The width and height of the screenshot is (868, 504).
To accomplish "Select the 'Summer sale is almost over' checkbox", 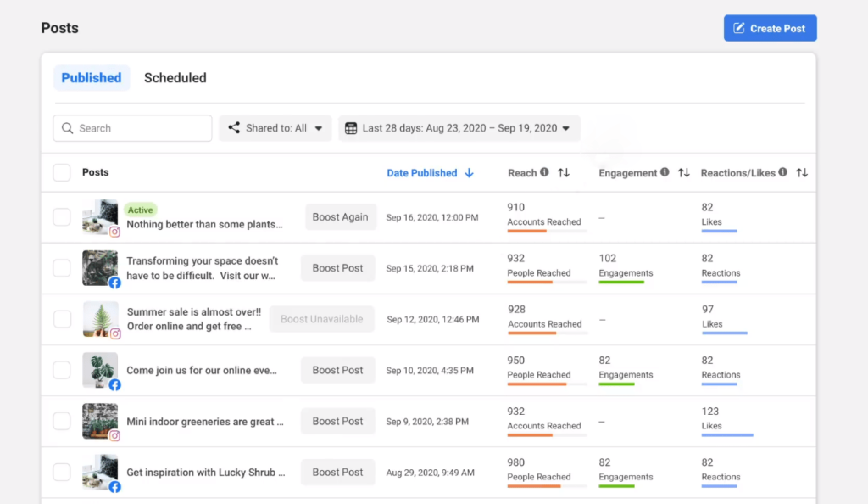I will pyautogui.click(x=61, y=319).
